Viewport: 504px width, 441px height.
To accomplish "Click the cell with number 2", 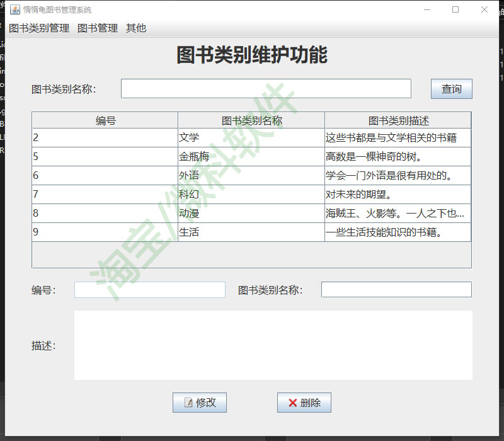I will click(x=105, y=138).
